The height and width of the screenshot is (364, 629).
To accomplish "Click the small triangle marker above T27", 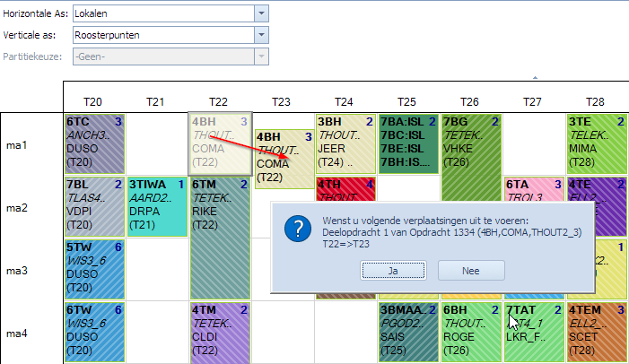I will pyautogui.click(x=535, y=77).
